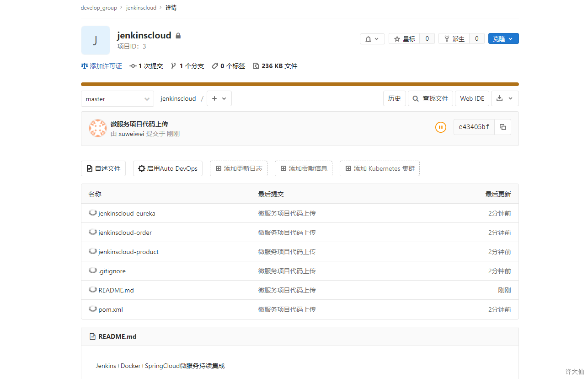Image resolution: width=588 pixels, height=379 pixels.
Task: Open the 236 KB 文件 link
Action: 275,66
